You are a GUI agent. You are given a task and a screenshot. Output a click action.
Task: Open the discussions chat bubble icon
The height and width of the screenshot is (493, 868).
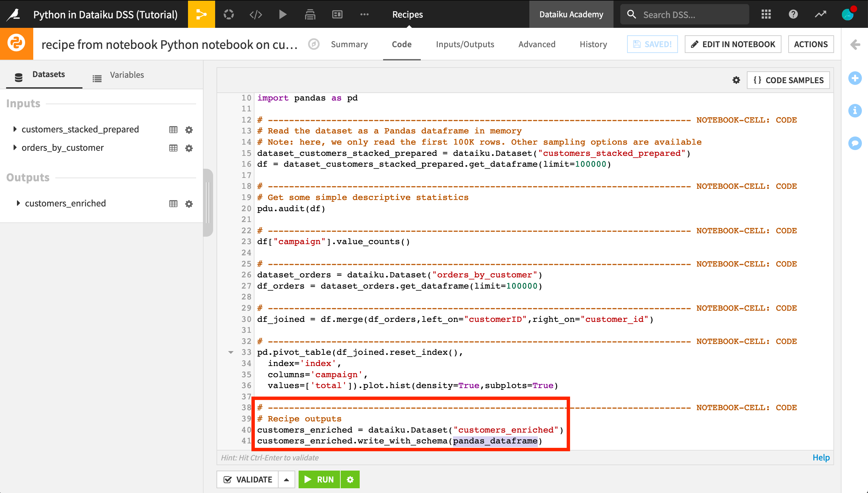tap(855, 143)
